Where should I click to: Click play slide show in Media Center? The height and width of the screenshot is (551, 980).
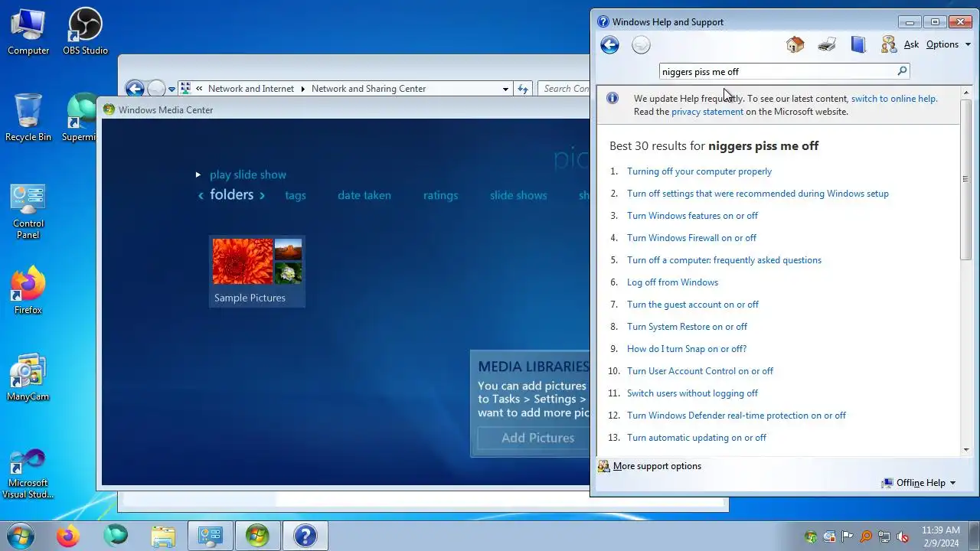coord(248,174)
